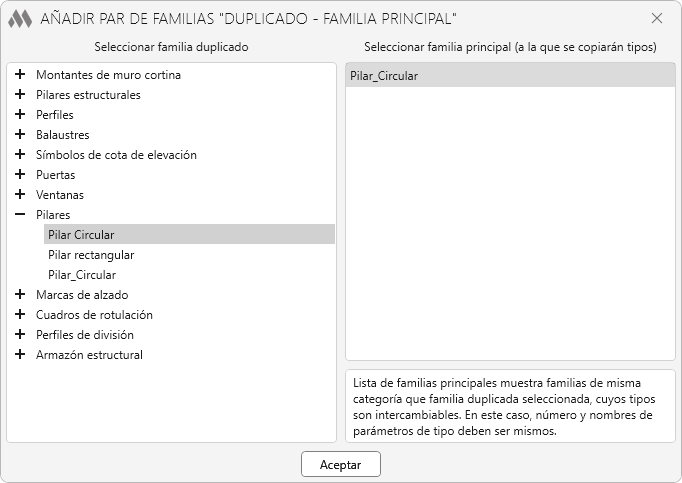
Task: Select Pilar Circular duplicate family
Action: [81, 235]
